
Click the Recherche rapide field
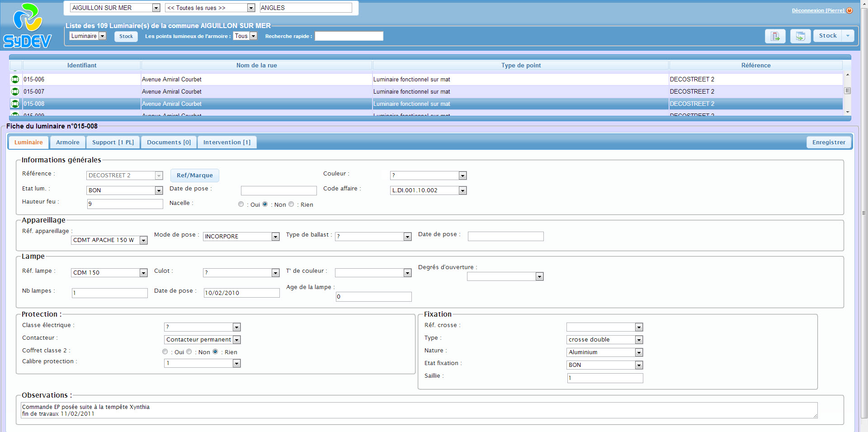coord(349,36)
